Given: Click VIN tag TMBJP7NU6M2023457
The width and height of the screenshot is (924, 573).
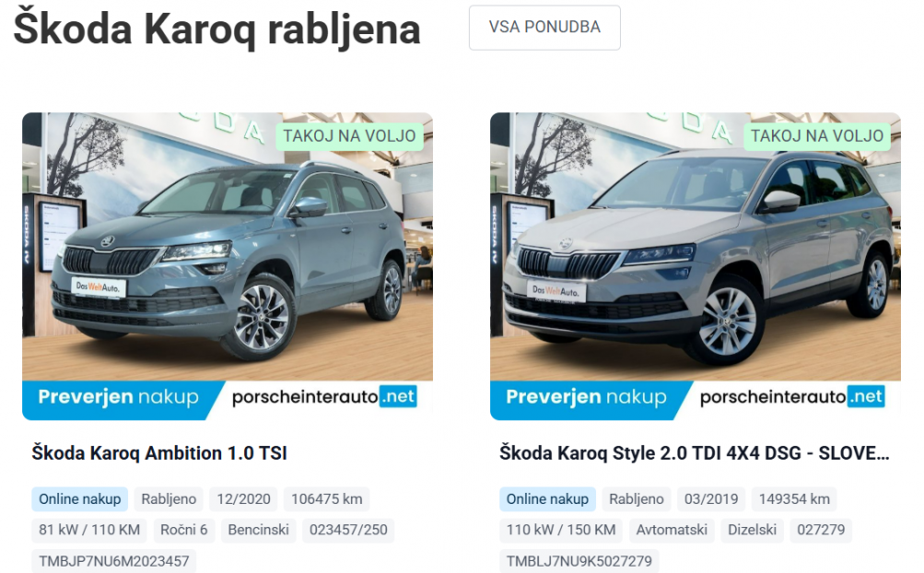Looking at the screenshot, I should point(113,561).
